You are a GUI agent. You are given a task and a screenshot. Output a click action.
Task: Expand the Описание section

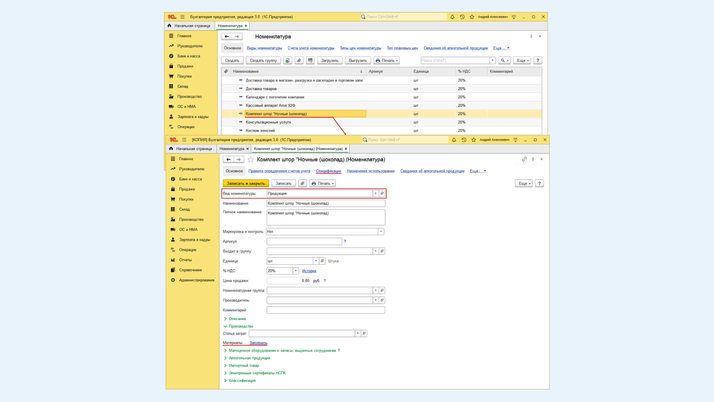click(x=236, y=319)
